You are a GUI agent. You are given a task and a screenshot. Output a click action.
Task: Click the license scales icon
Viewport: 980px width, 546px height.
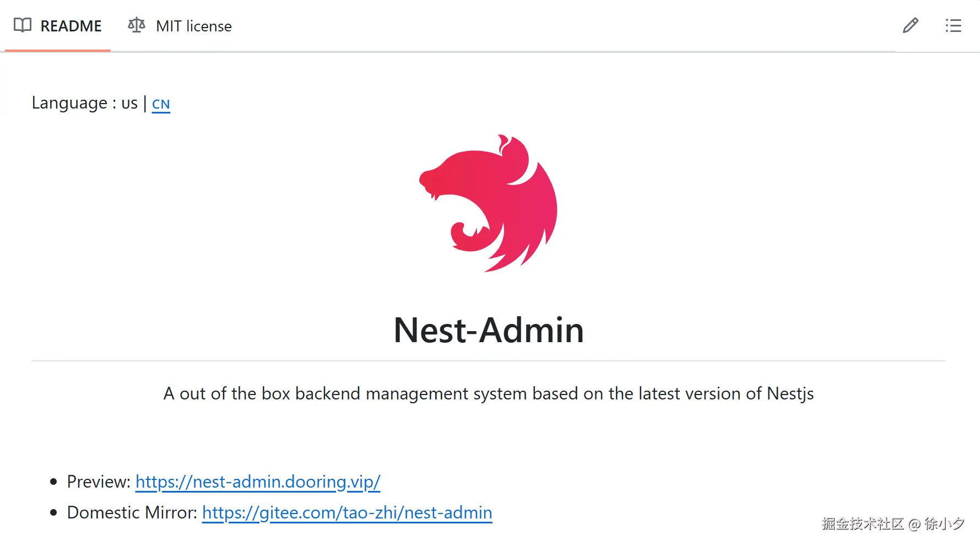tap(137, 25)
